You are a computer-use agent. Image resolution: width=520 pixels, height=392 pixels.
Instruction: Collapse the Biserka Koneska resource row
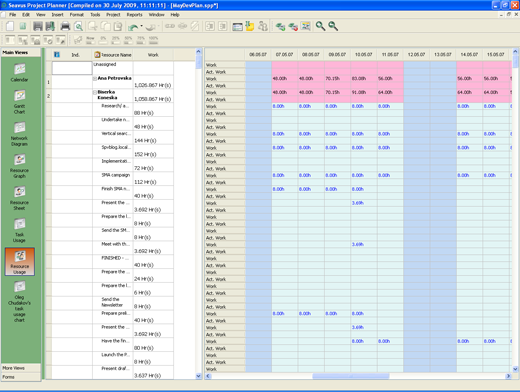click(95, 92)
